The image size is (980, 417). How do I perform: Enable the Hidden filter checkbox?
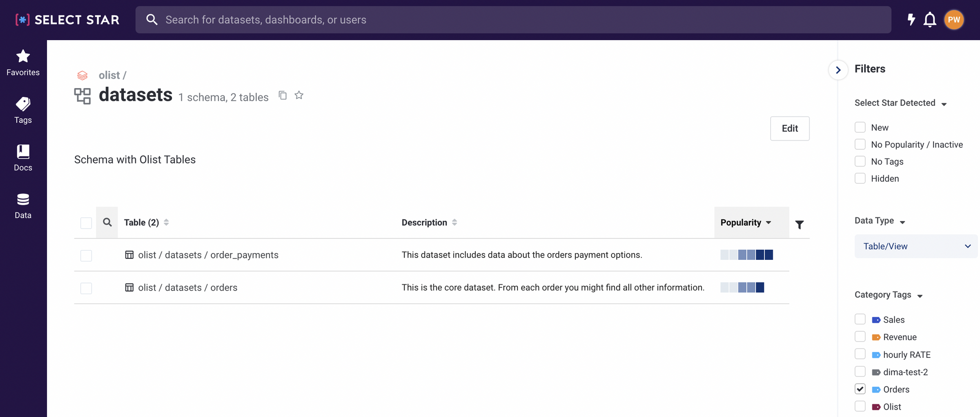point(860,178)
